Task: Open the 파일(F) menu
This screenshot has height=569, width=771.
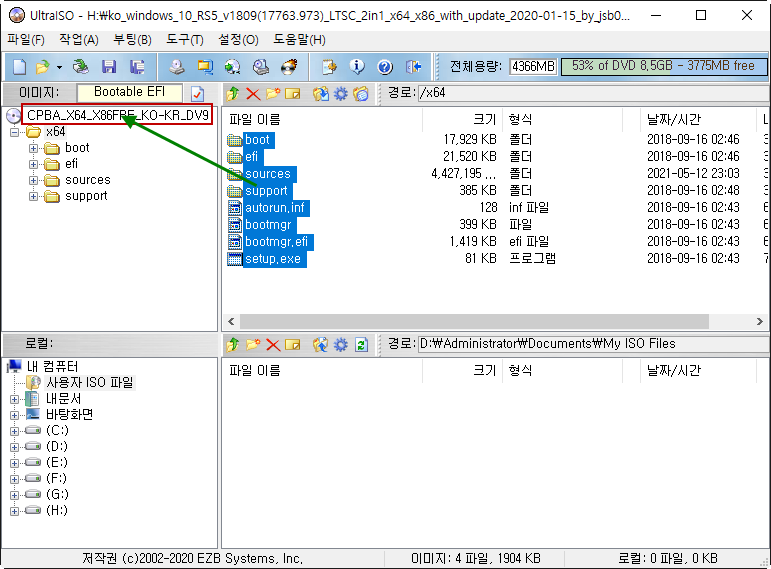Action: point(26,40)
